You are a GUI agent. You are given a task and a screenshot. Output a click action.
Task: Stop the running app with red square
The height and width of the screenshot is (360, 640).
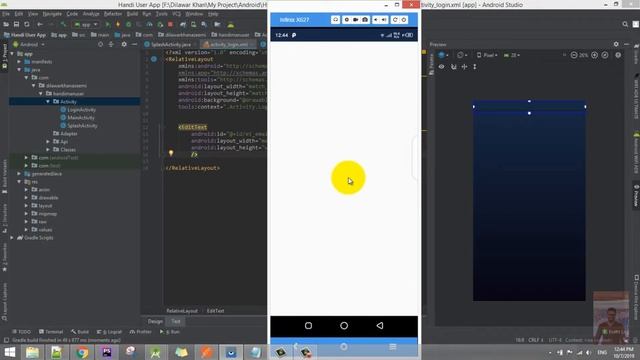coord(171,24)
